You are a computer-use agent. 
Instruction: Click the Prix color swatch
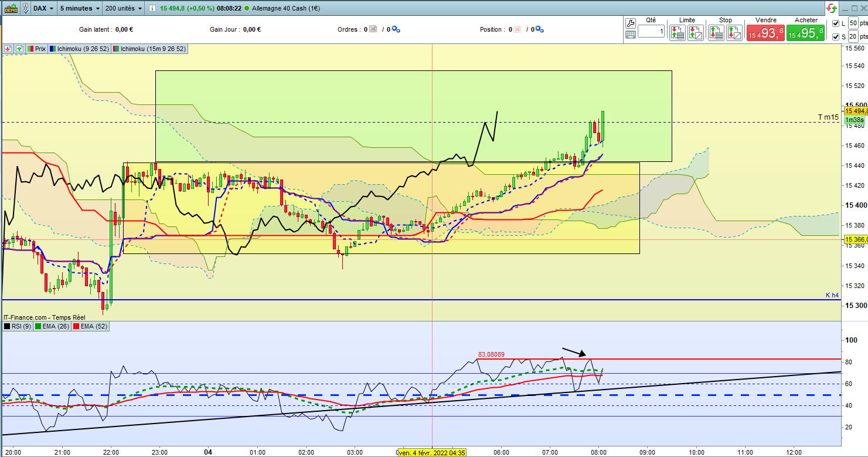[31, 49]
